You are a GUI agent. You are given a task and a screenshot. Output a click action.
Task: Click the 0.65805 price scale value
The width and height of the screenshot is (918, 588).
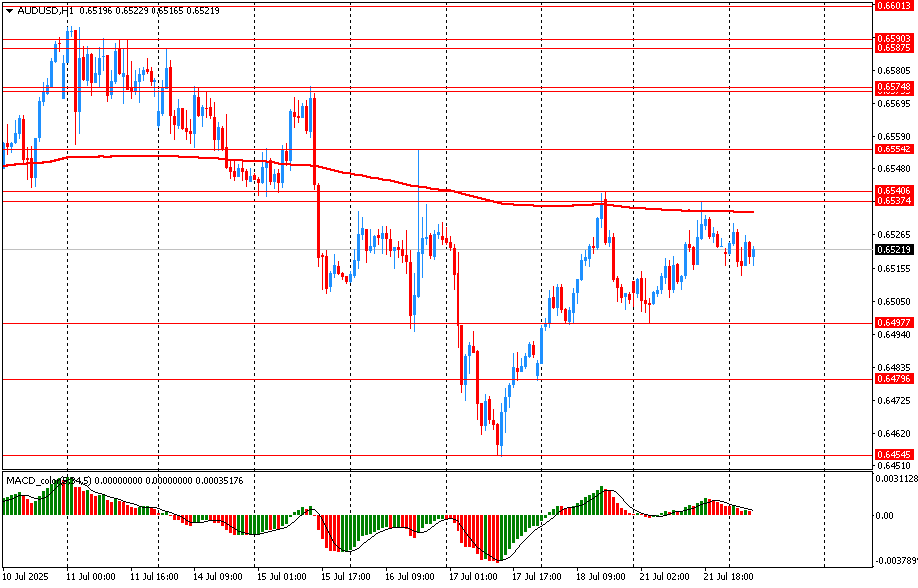(x=893, y=71)
